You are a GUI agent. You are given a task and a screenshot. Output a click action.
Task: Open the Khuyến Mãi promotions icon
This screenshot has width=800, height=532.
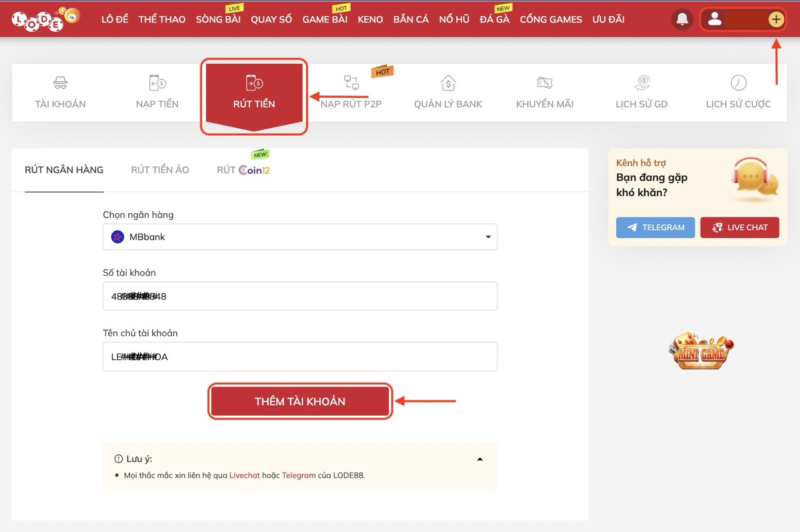(544, 83)
